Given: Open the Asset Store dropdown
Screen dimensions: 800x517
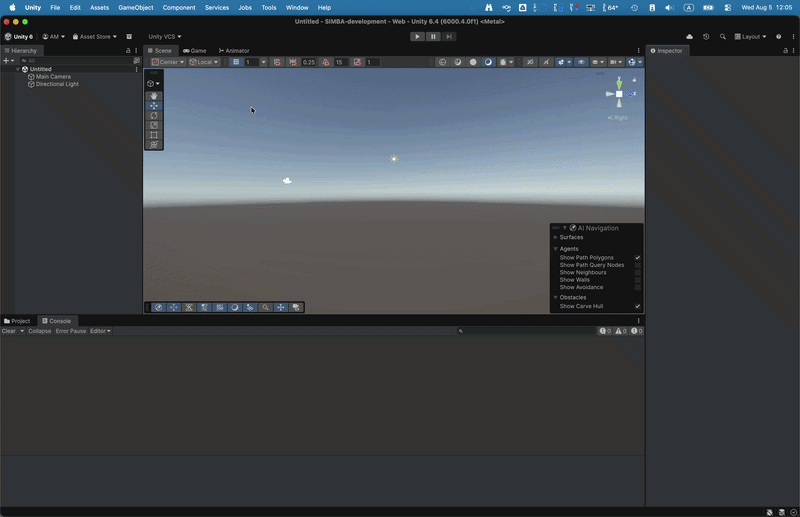Looking at the screenshot, I should [x=94, y=37].
